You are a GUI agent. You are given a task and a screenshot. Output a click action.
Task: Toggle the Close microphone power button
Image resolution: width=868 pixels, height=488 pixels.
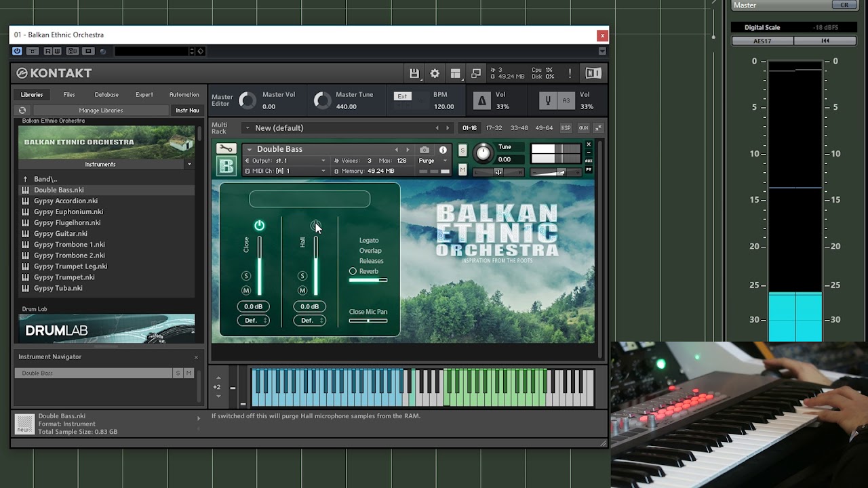[x=259, y=225]
